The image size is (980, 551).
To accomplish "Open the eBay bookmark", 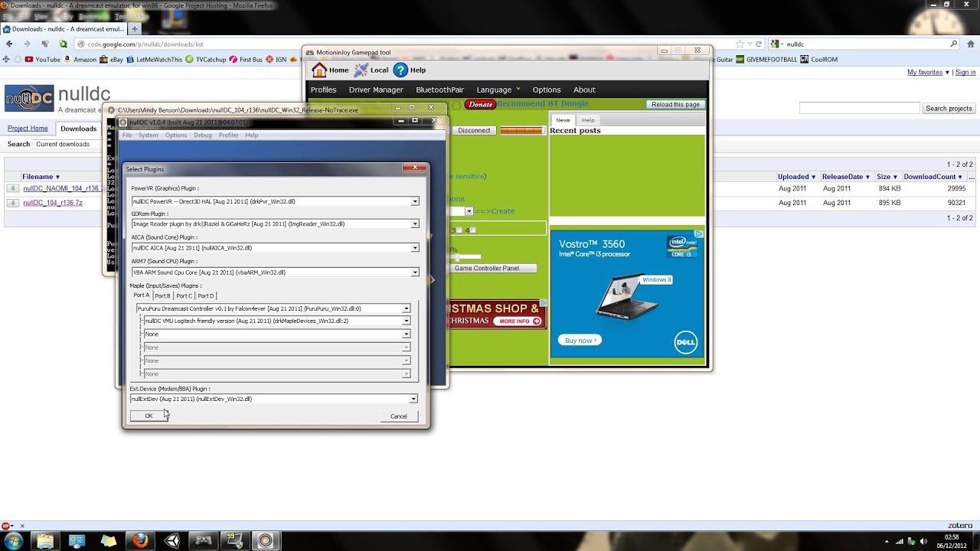I will click(x=112, y=60).
